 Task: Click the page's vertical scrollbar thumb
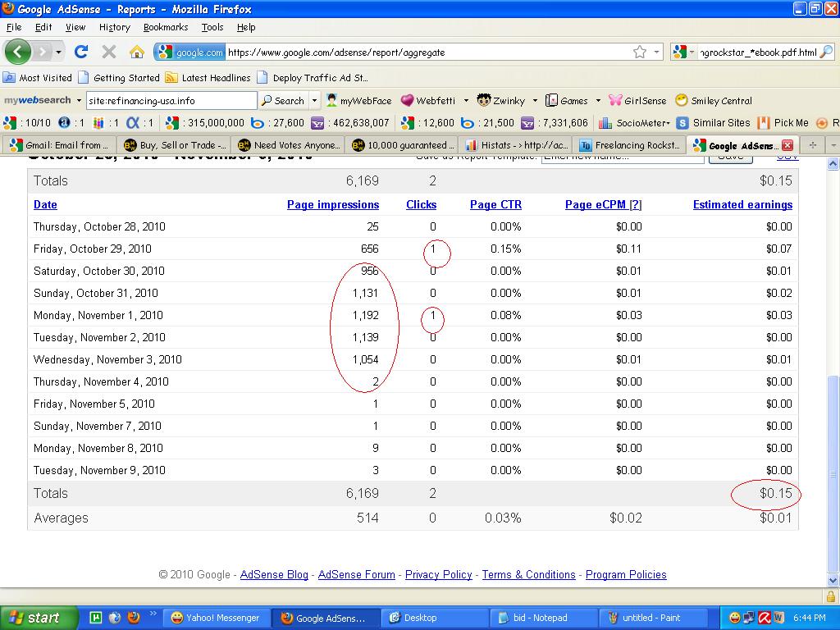click(x=833, y=472)
